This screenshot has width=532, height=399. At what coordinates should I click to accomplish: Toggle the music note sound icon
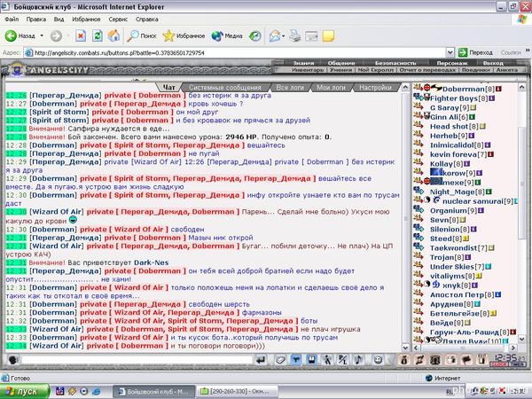click(358, 360)
